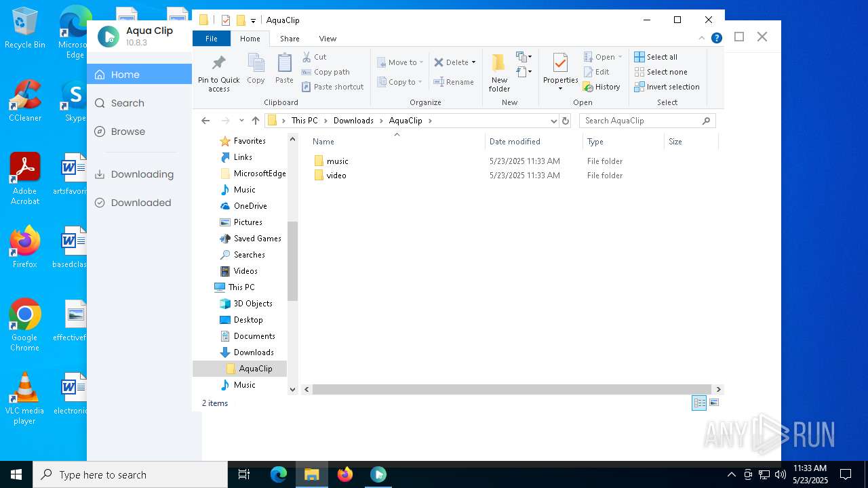Refresh the AquaClip folder
Viewport: 868px width, 488px height.
(566, 121)
